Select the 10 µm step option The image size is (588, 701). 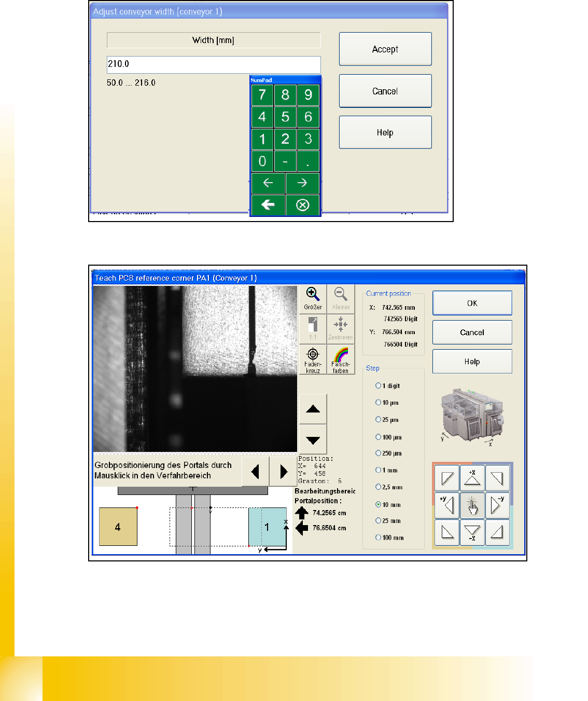point(387,403)
